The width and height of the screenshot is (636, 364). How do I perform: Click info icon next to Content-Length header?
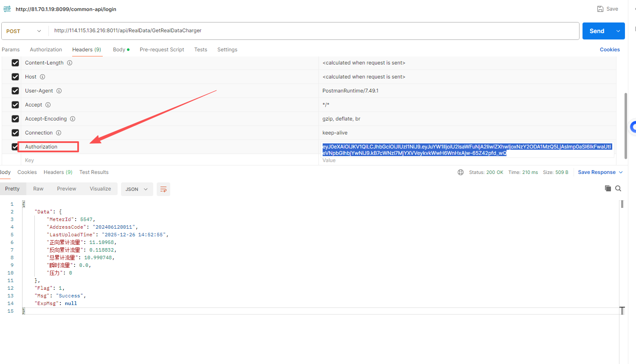click(x=70, y=63)
